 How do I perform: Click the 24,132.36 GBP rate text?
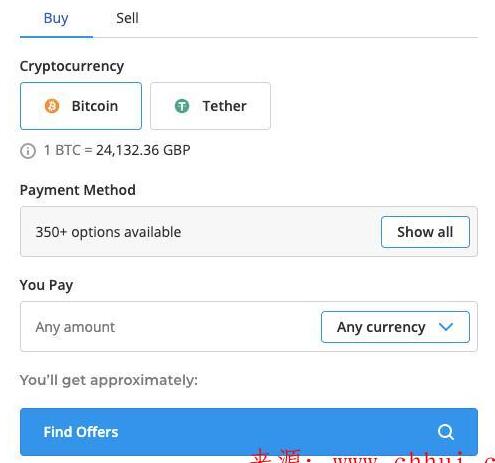tap(143, 150)
